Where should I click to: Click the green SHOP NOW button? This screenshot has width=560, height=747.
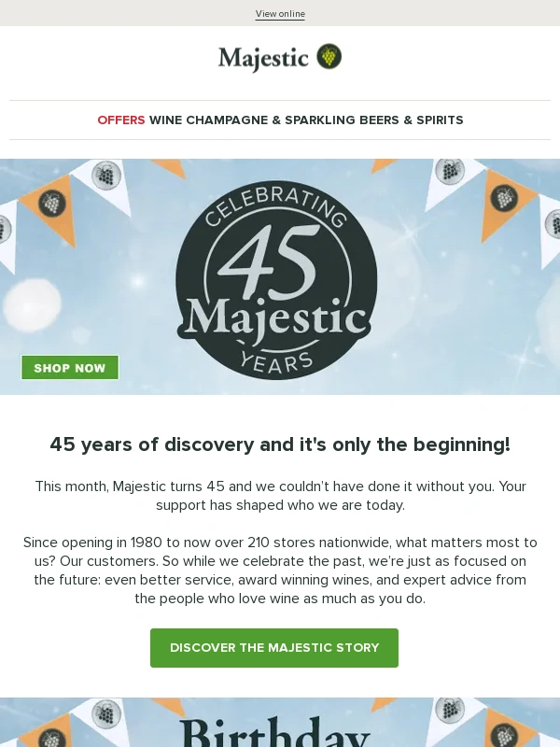tap(70, 367)
